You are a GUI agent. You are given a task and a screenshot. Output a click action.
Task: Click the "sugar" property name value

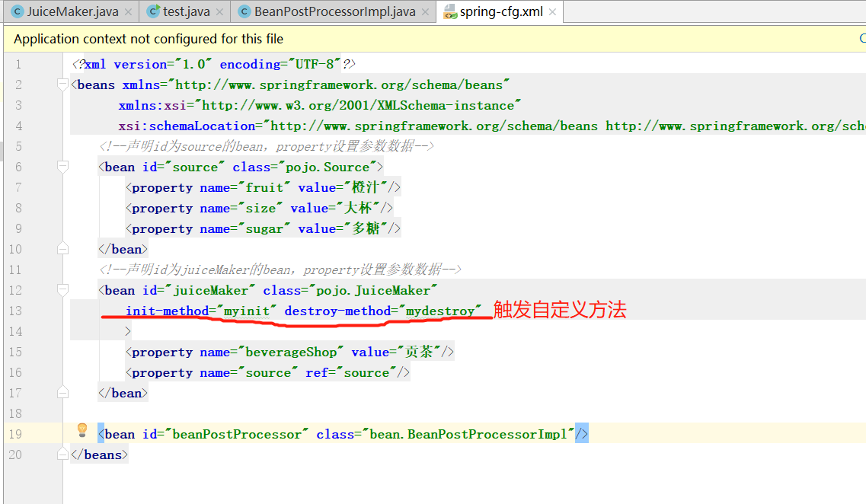264,229
